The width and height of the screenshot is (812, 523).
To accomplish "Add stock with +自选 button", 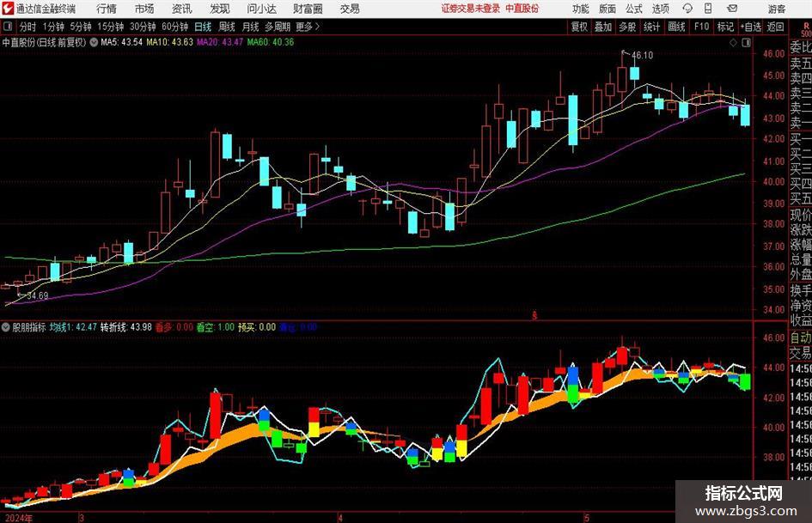I will (750, 27).
